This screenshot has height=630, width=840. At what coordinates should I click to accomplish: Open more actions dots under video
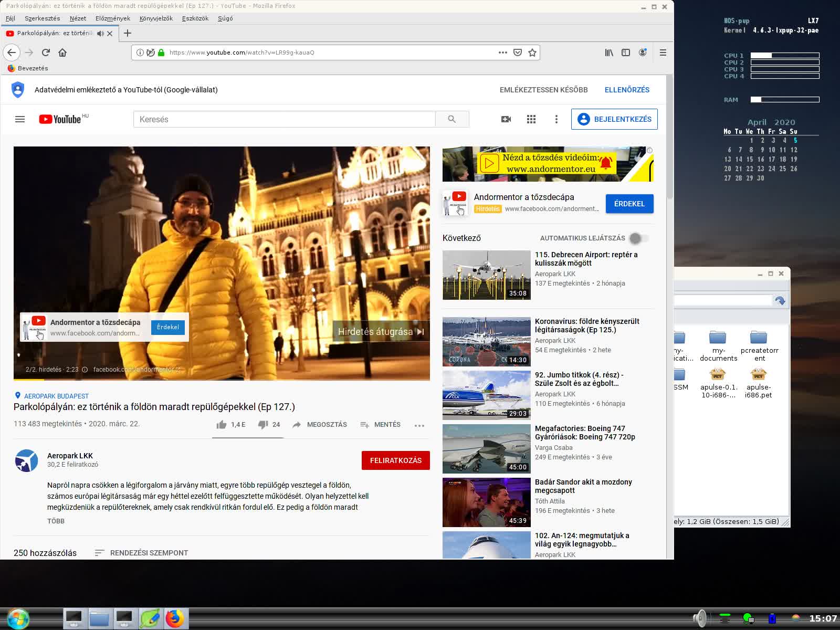pyautogui.click(x=419, y=425)
